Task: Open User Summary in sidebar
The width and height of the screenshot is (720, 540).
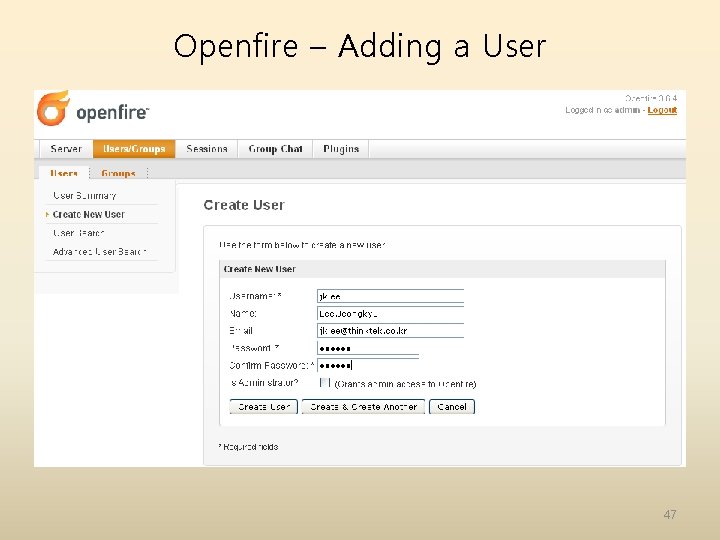Action: (x=84, y=196)
